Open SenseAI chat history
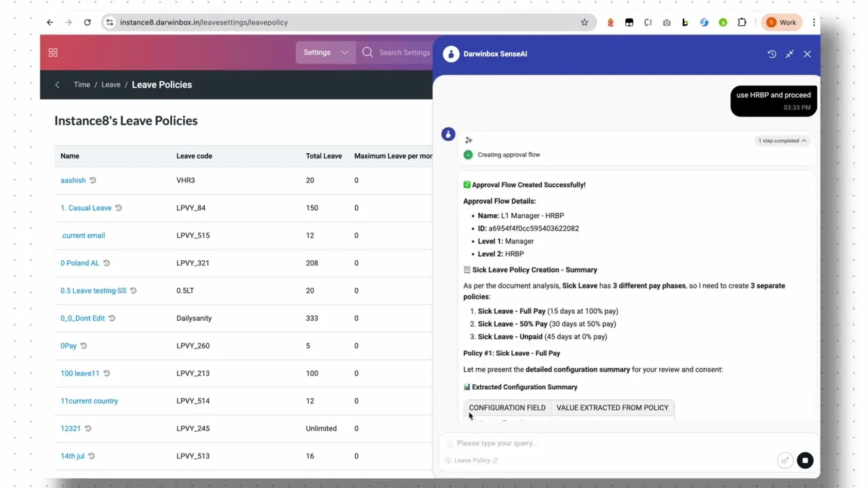Screen dimensions: 868x488 [772, 54]
